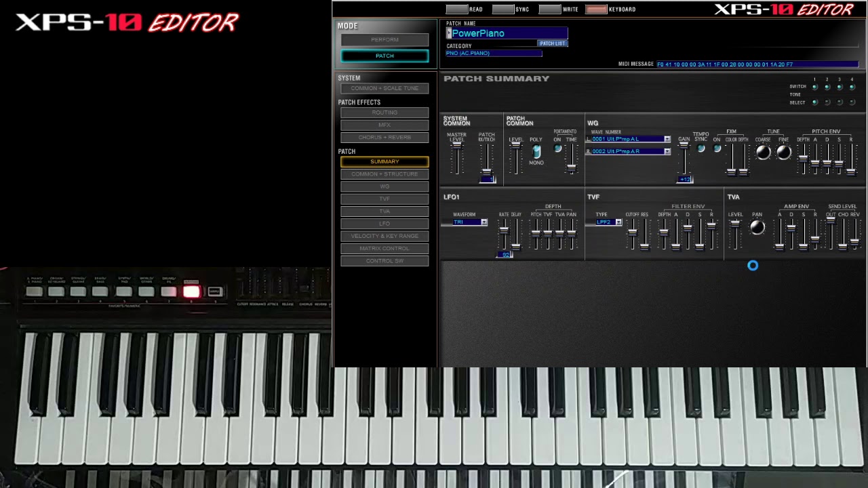The image size is (868, 488).
Task: Open the Matrix Control page
Action: [x=384, y=248]
